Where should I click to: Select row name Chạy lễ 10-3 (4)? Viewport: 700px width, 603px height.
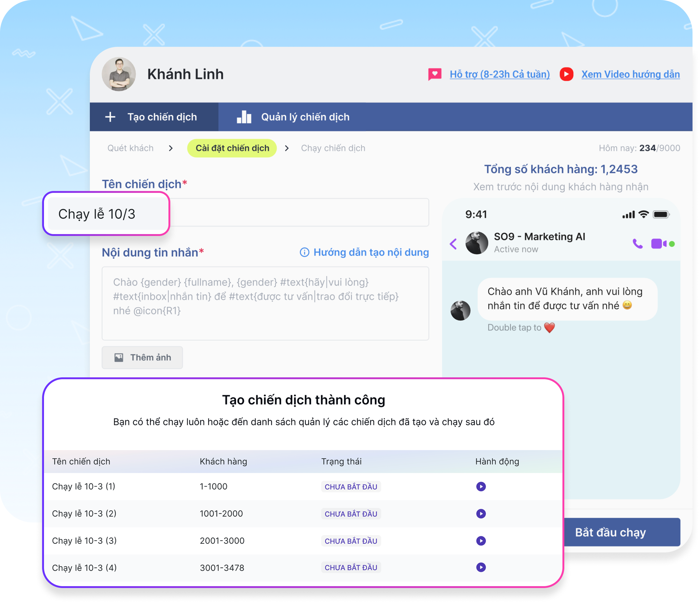point(84,567)
